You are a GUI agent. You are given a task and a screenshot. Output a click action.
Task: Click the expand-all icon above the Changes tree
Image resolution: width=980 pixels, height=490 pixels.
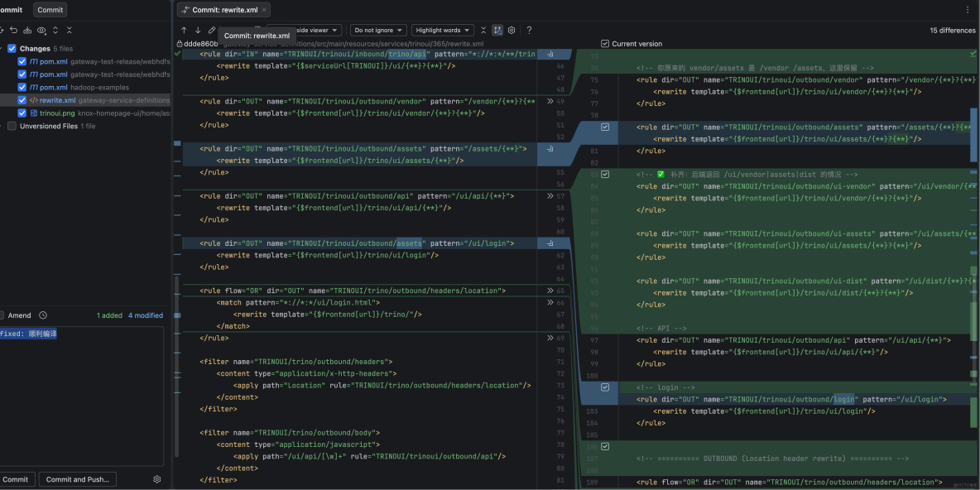pyautogui.click(x=55, y=30)
